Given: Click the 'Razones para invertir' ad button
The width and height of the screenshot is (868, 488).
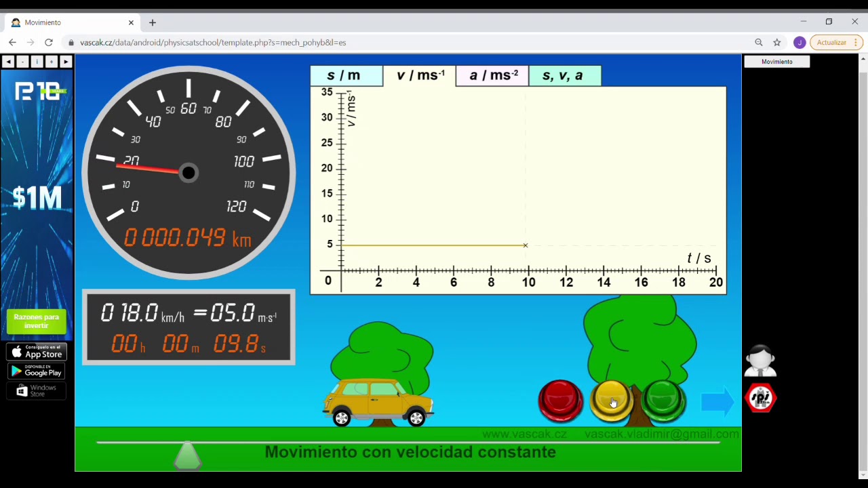Looking at the screenshot, I should click(x=37, y=321).
